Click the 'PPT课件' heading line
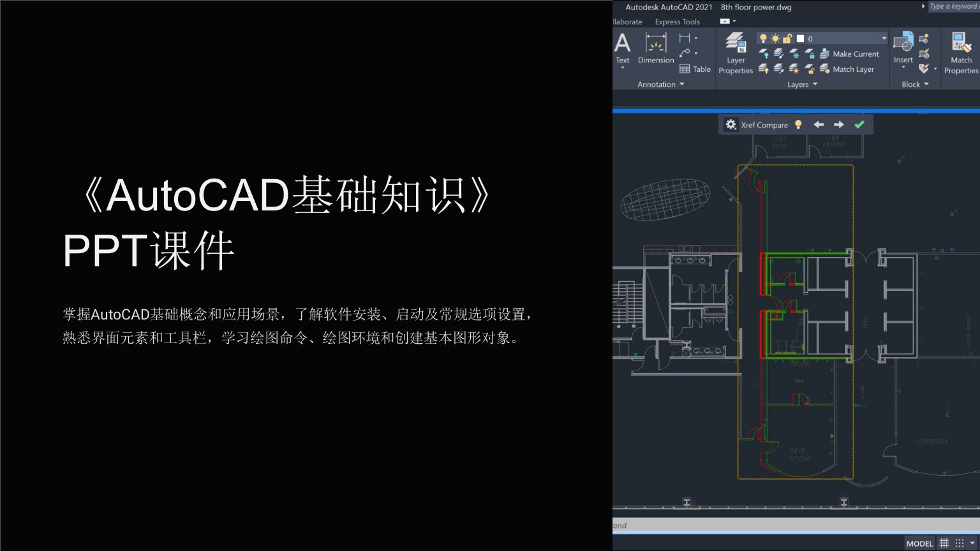980x551 pixels. (149, 251)
